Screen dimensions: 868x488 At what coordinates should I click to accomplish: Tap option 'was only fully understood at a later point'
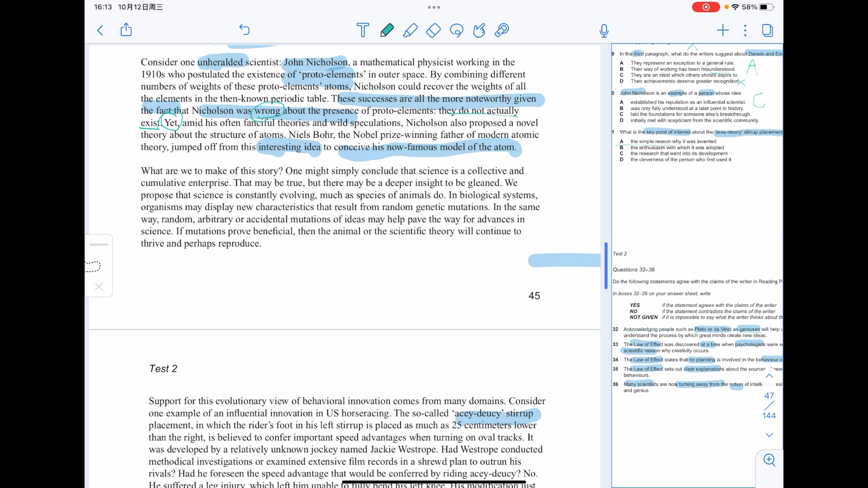tap(687, 108)
